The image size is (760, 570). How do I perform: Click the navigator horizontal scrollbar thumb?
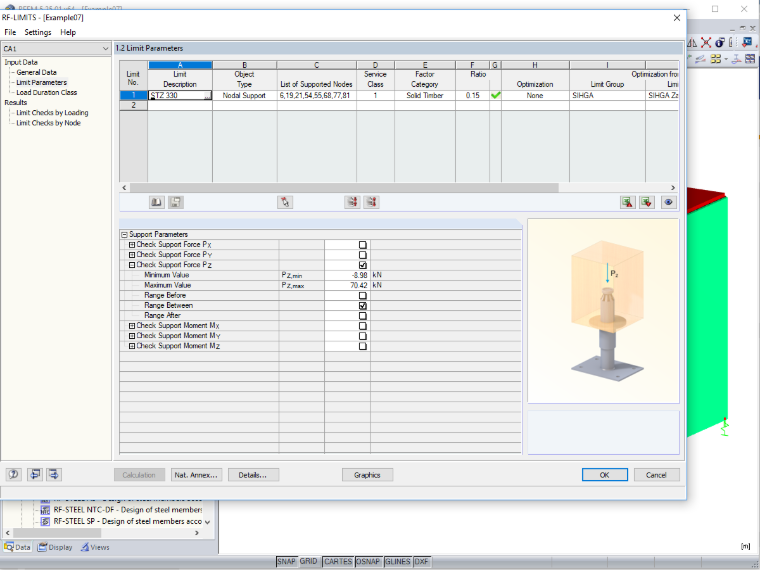pos(57,533)
